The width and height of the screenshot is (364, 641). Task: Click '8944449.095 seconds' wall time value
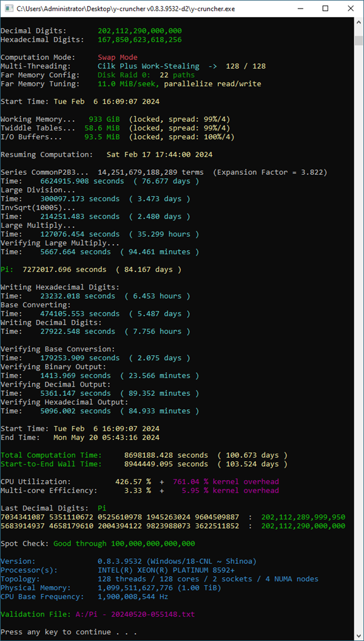tap(166, 464)
